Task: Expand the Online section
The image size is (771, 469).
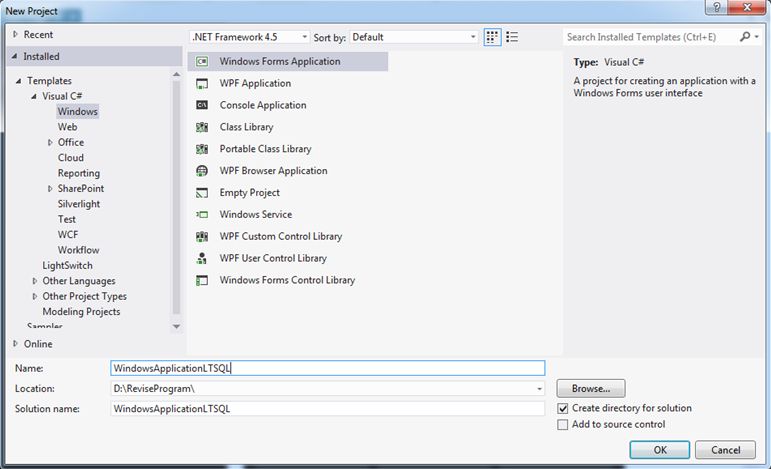Action: pos(15,344)
